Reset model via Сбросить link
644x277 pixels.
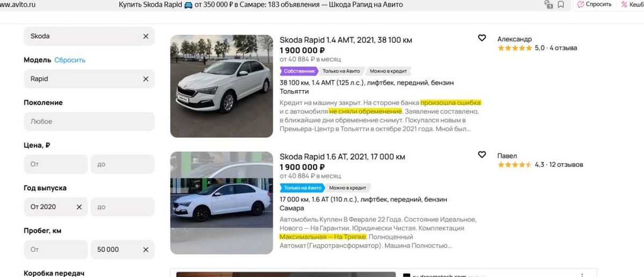[70, 60]
